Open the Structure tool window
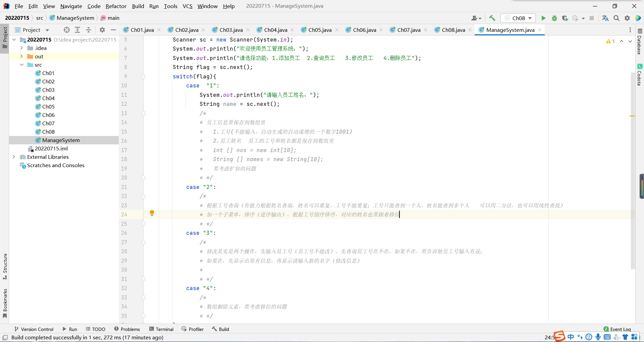The image size is (644, 342). coord(5,266)
